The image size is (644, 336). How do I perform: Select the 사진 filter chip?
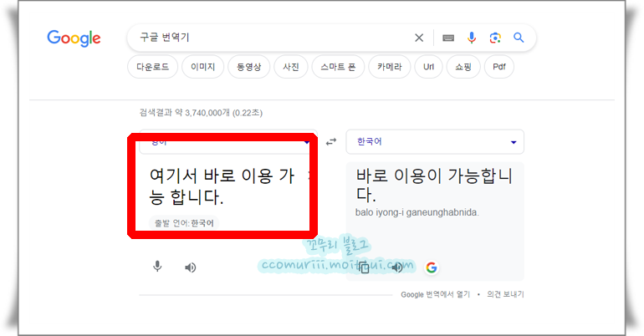click(291, 67)
